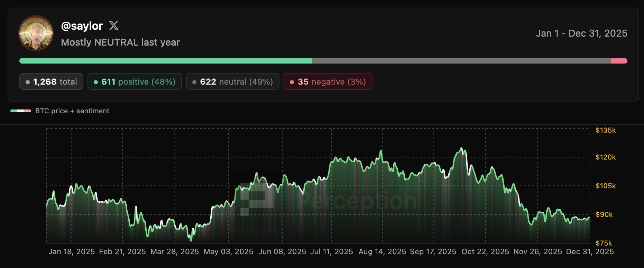
Task: Click the Mar 28, 2025 axis date
Action: [175, 251]
